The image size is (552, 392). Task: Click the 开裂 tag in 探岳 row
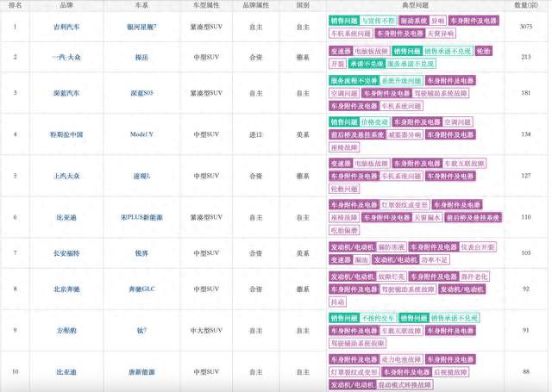pos(337,64)
